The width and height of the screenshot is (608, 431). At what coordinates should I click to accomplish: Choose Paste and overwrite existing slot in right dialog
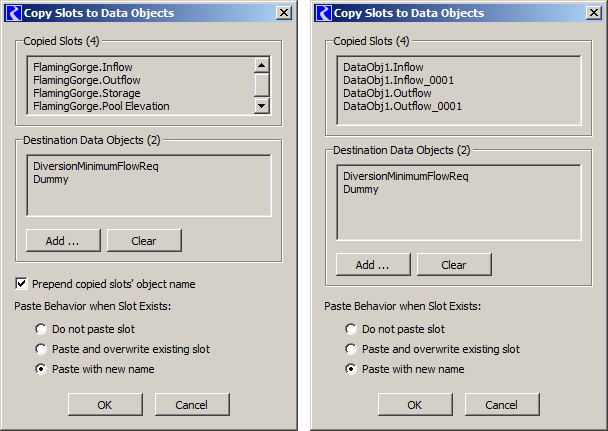pyautogui.click(x=351, y=349)
